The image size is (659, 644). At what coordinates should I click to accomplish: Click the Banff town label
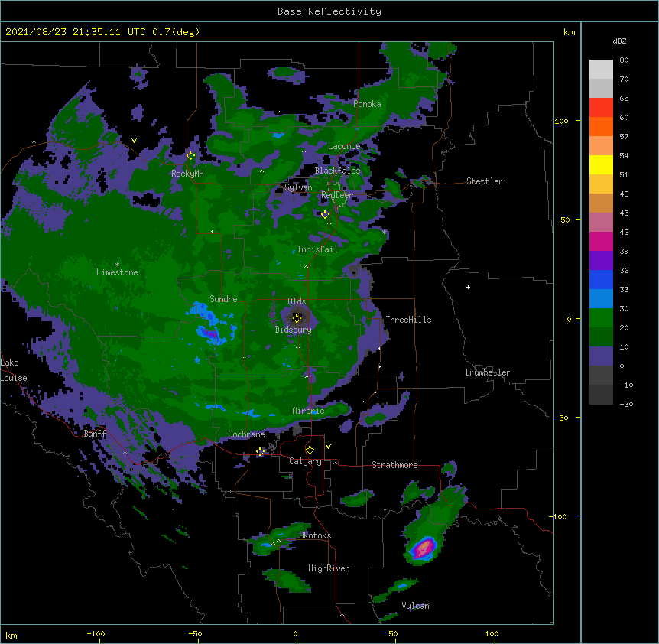(95, 434)
